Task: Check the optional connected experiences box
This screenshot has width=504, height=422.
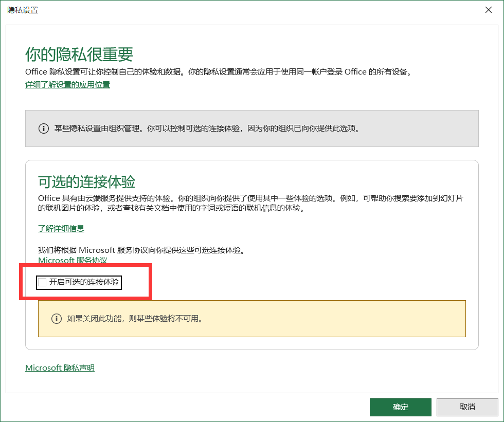Action: 41,282
